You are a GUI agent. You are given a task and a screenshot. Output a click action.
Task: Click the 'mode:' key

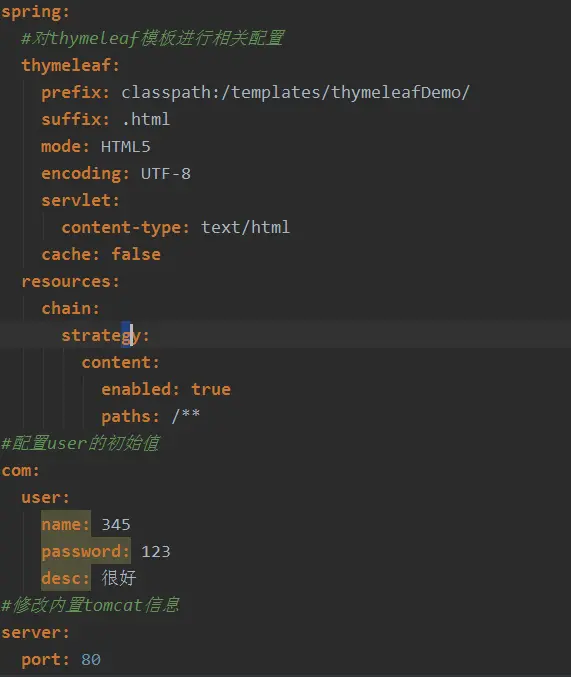coord(65,147)
